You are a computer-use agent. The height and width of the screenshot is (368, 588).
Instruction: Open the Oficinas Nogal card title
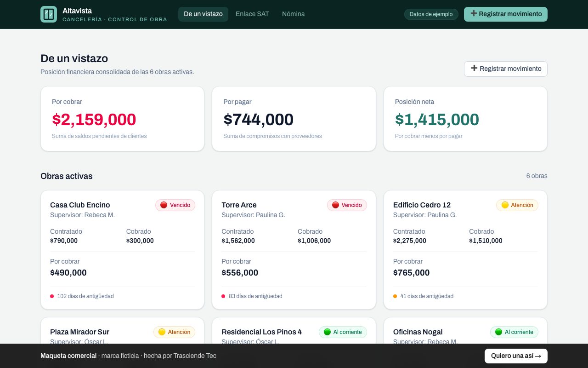coord(418,332)
